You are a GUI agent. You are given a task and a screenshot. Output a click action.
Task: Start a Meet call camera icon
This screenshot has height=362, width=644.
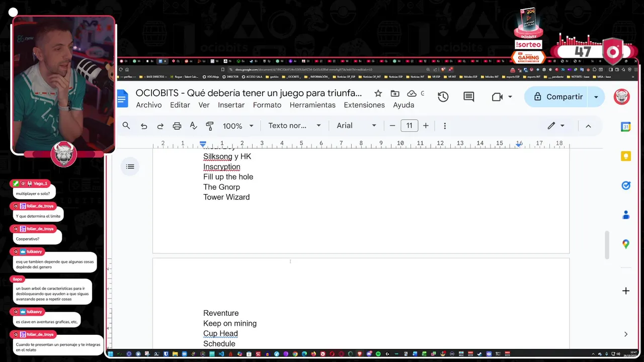tap(497, 97)
